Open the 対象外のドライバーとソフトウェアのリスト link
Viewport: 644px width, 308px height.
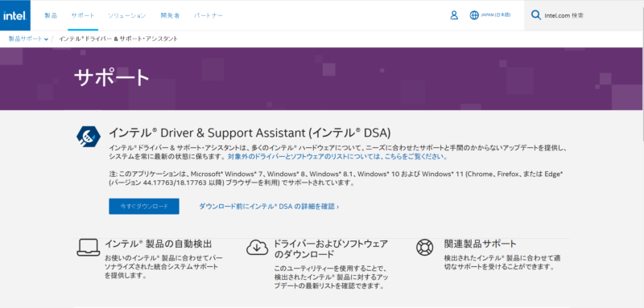[x=337, y=157]
